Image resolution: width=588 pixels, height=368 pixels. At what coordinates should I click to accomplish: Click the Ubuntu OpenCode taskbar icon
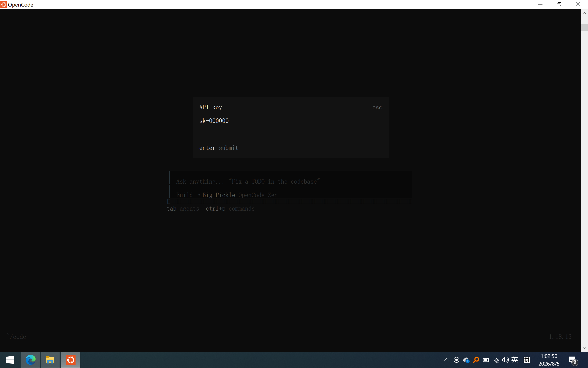[x=70, y=360]
